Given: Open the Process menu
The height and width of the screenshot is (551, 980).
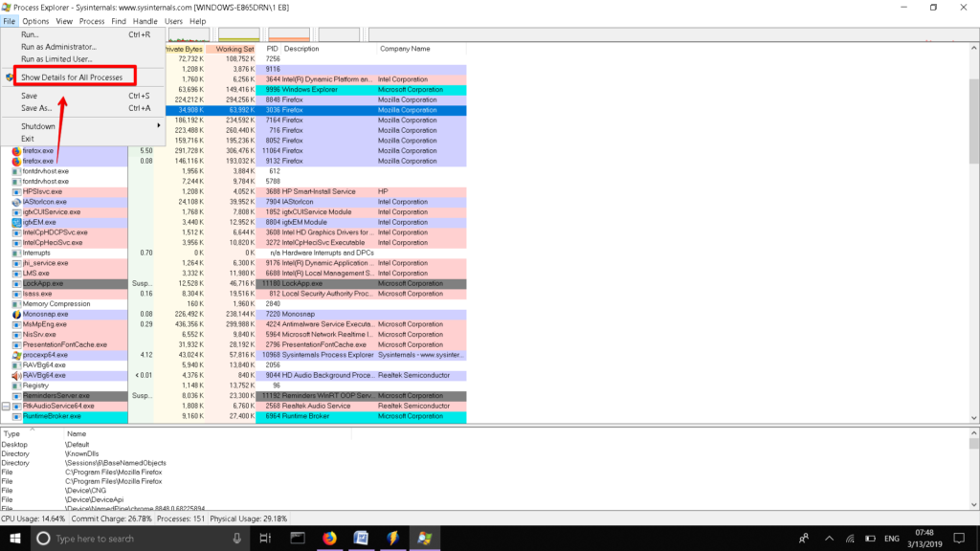Looking at the screenshot, I should (x=92, y=21).
